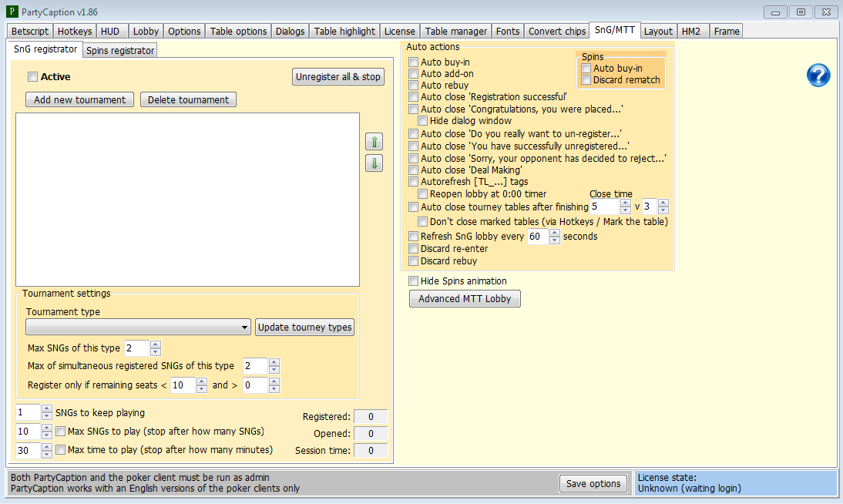Increase remaining seats less-than value
Screen dimensions: 843x504
(x=202, y=381)
